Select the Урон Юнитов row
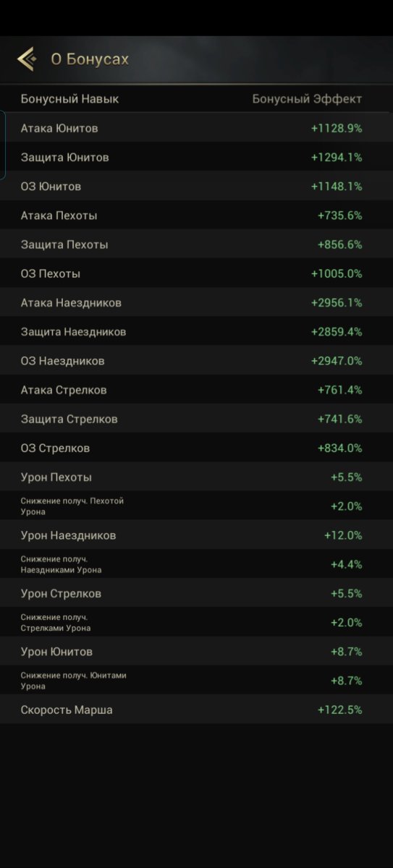 click(x=196, y=652)
